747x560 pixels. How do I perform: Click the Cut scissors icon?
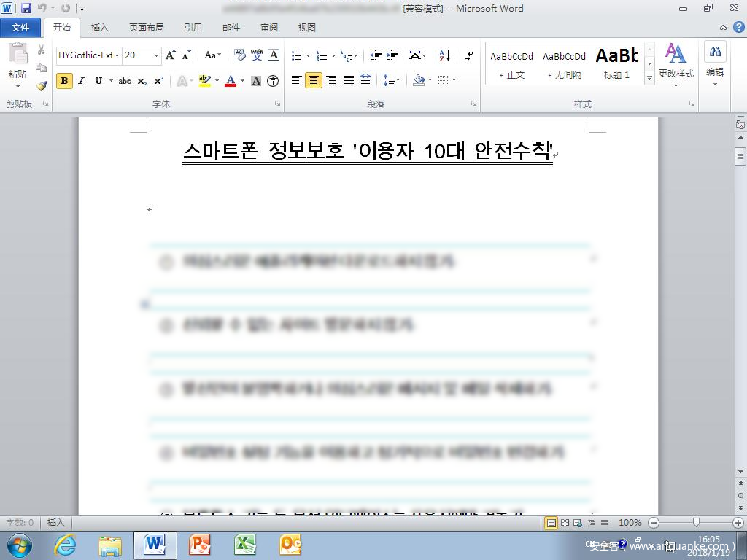(x=42, y=50)
